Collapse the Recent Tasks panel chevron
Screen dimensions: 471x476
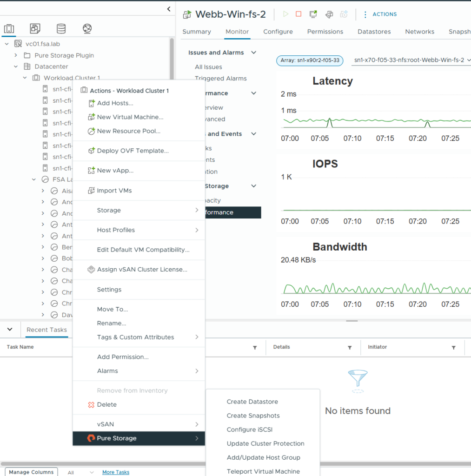[10, 330]
